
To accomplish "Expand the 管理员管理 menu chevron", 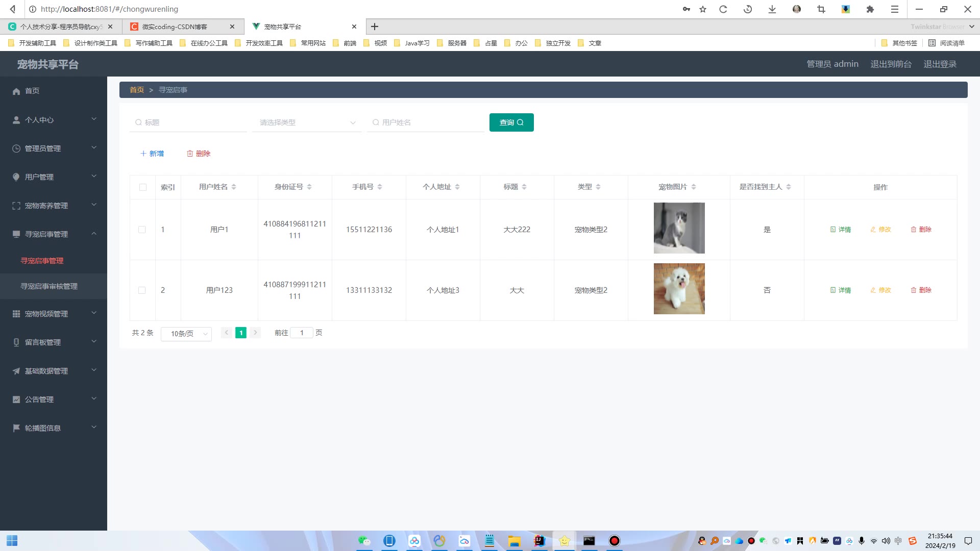I will tap(94, 148).
